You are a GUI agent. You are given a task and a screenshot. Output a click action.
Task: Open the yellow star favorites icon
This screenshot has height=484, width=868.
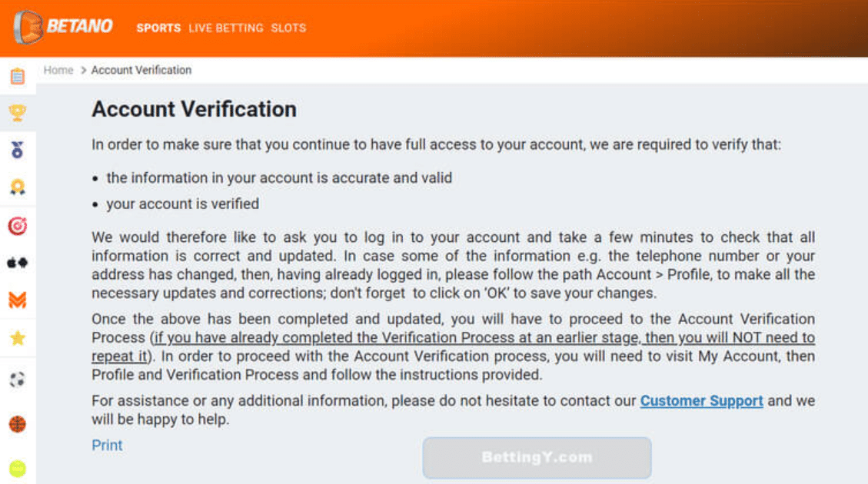click(x=17, y=338)
